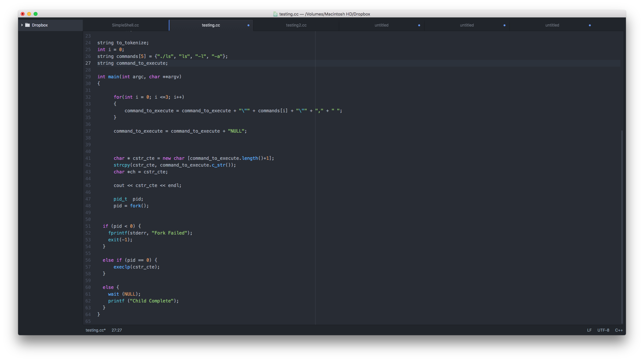Click line number 56 in the gutter

88,260
